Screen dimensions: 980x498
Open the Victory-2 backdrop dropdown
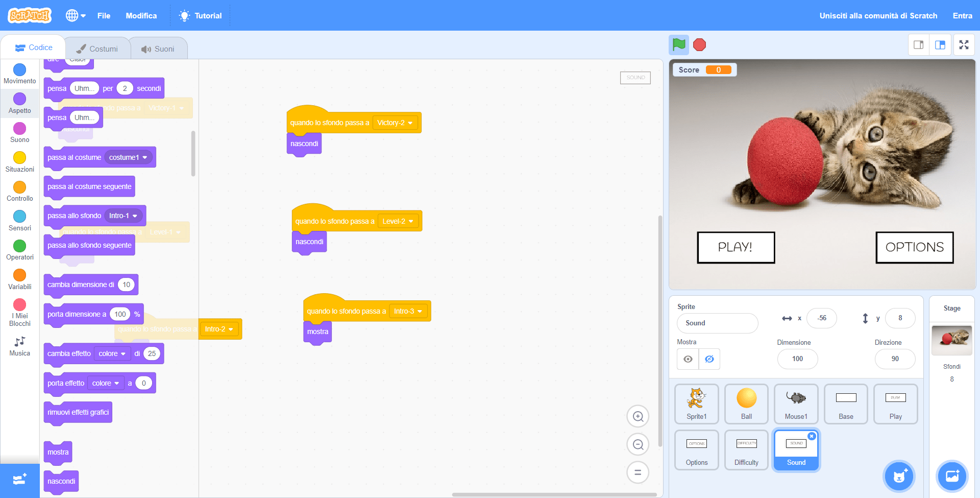click(396, 123)
